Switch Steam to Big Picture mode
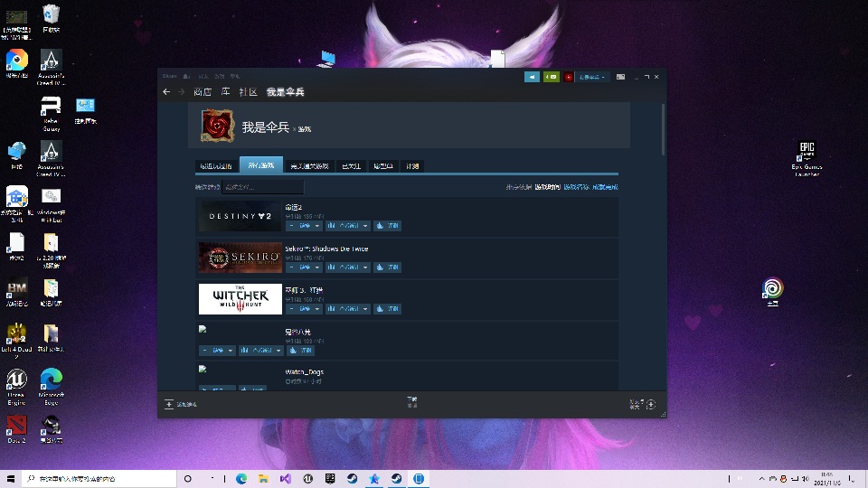This screenshot has height=488, width=868. [x=620, y=77]
